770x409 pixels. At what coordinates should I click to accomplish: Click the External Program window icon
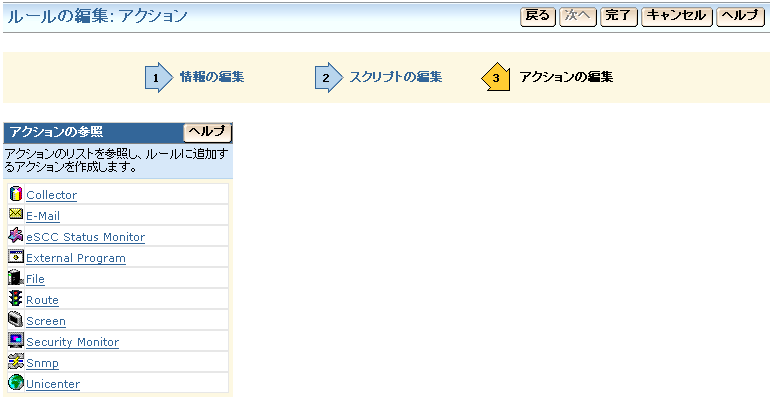click(x=16, y=256)
